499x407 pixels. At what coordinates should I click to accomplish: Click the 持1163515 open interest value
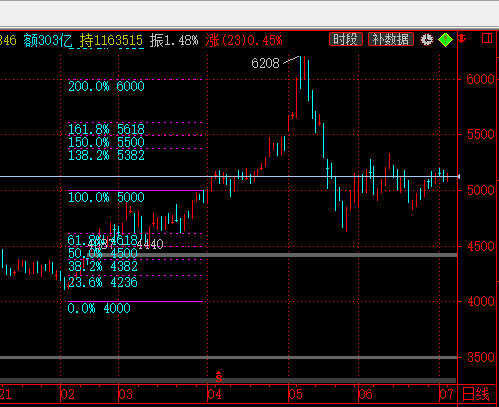pos(111,41)
